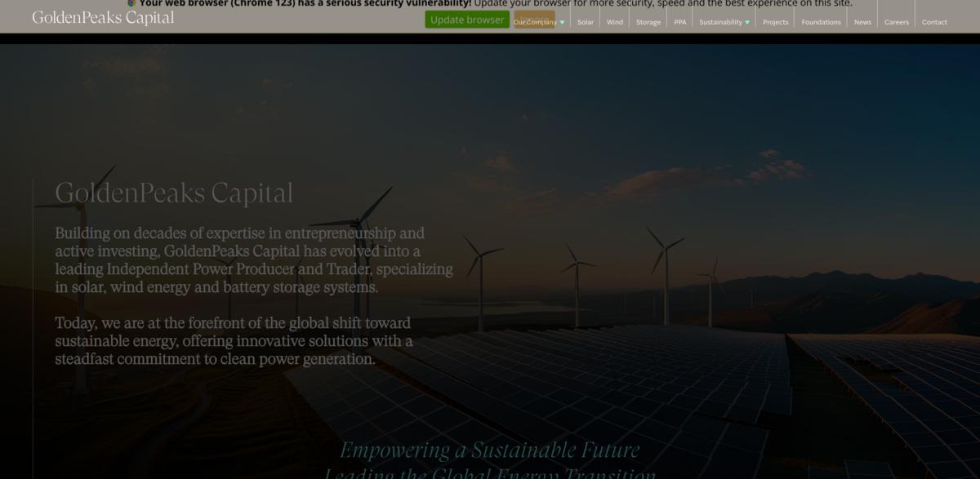This screenshot has height=479, width=980.
Task: Click the paragraph starting with Today, we are
Action: 234,341
